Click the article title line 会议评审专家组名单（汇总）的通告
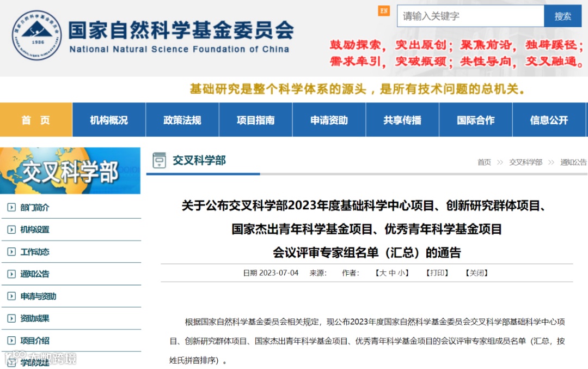588x369 pixels. pyautogui.click(x=366, y=252)
